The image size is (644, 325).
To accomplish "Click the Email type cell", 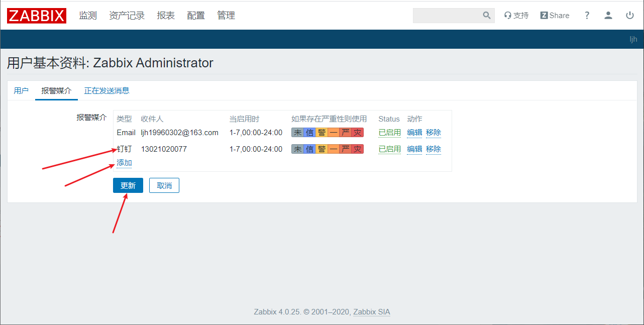I will pos(126,133).
